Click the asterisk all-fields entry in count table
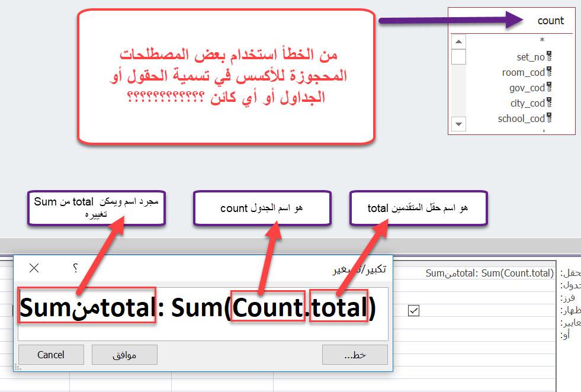 click(x=541, y=41)
